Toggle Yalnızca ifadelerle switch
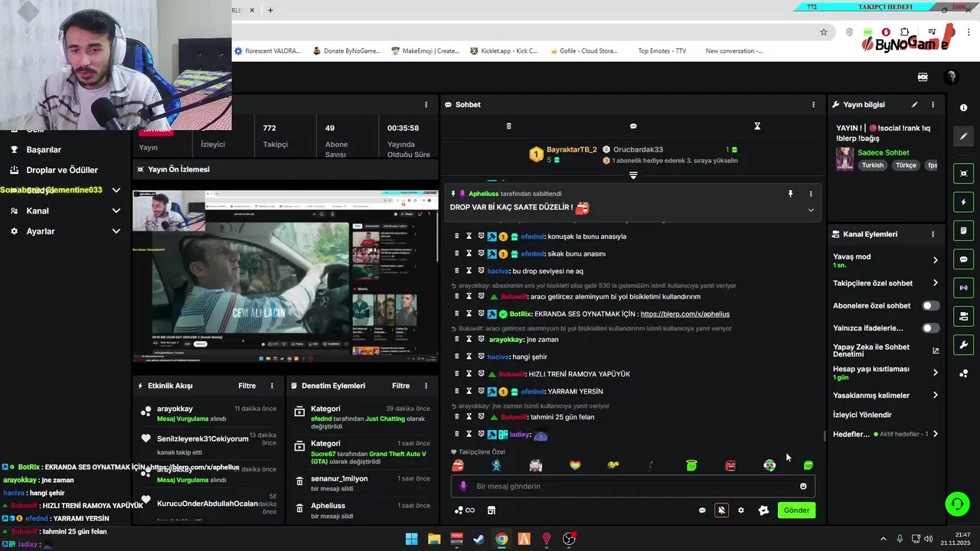 tap(930, 328)
